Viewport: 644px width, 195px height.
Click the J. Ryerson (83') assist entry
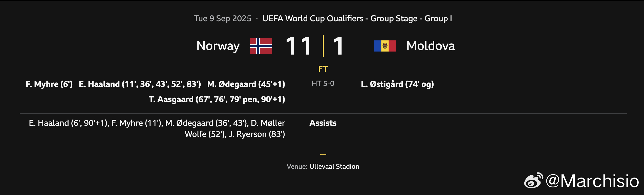coord(257,134)
